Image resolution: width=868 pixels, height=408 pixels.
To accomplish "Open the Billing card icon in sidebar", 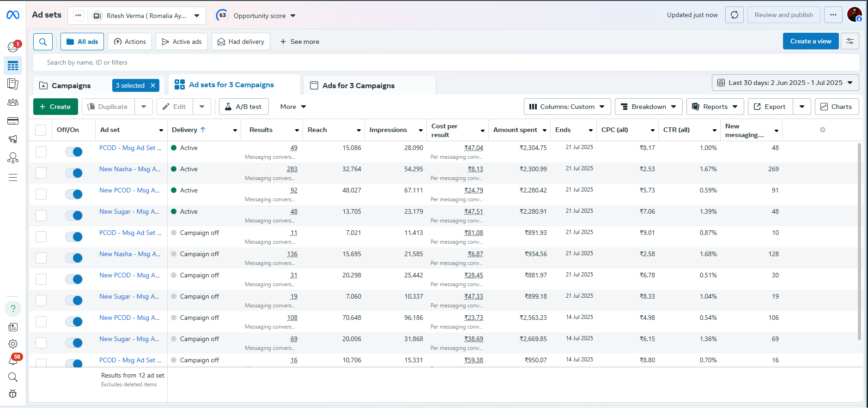I will coord(13,121).
